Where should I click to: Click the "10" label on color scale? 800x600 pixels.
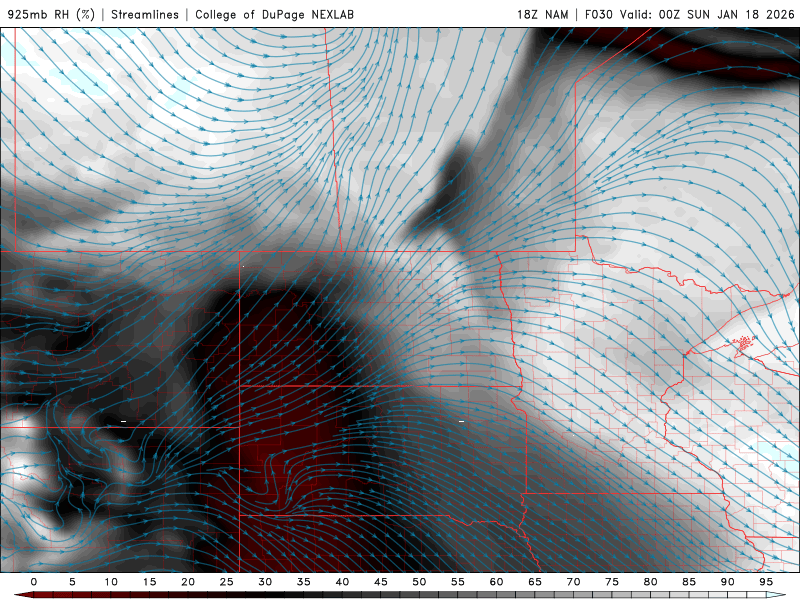point(111,582)
